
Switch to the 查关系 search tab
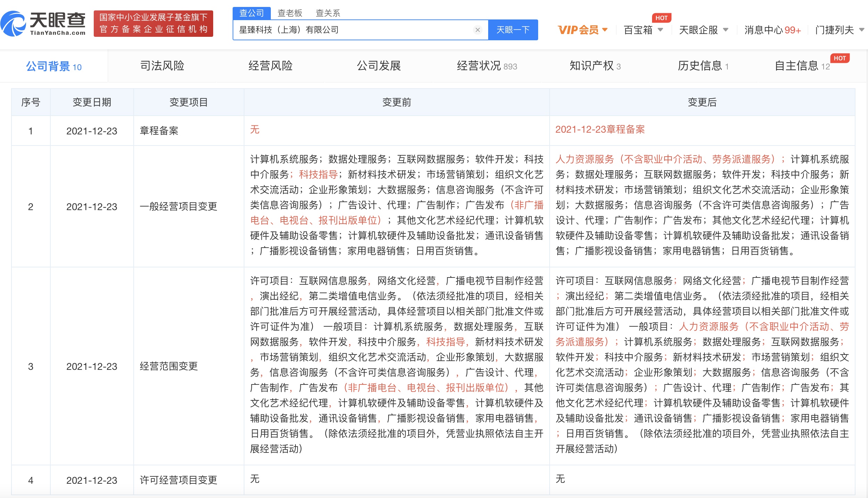(x=328, y=13)
